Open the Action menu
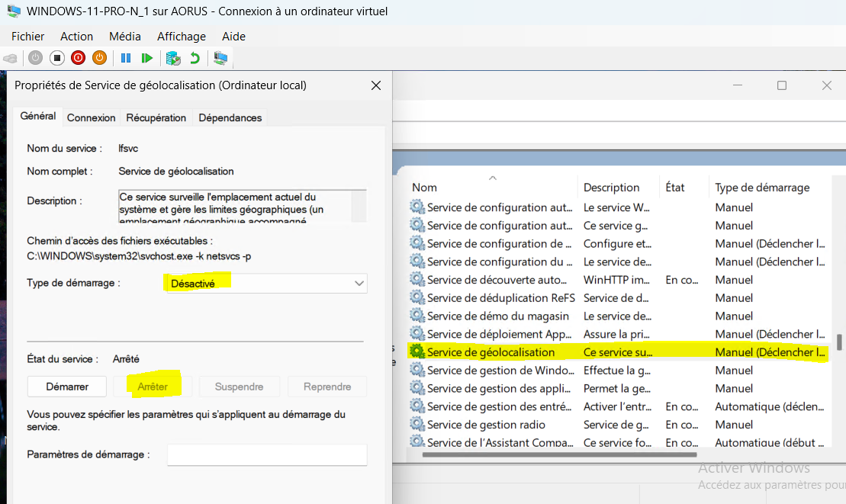The image size is (846, 504). [76, 37]
